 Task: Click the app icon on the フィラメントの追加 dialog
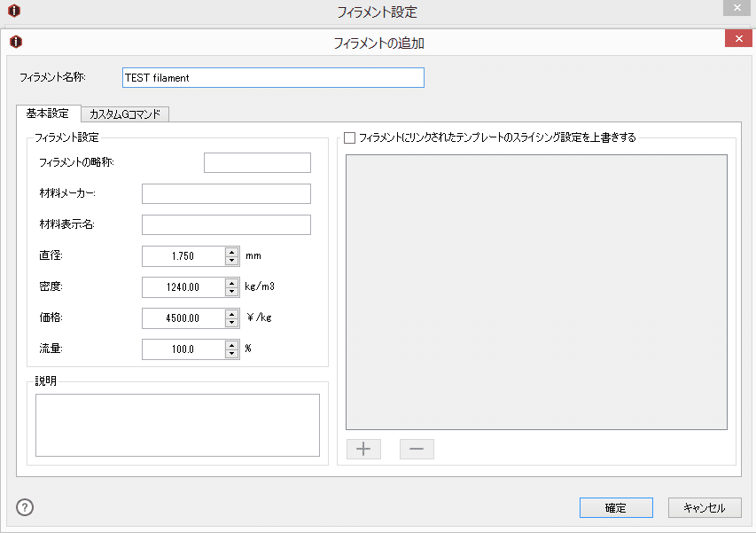(x=17, y=42)
